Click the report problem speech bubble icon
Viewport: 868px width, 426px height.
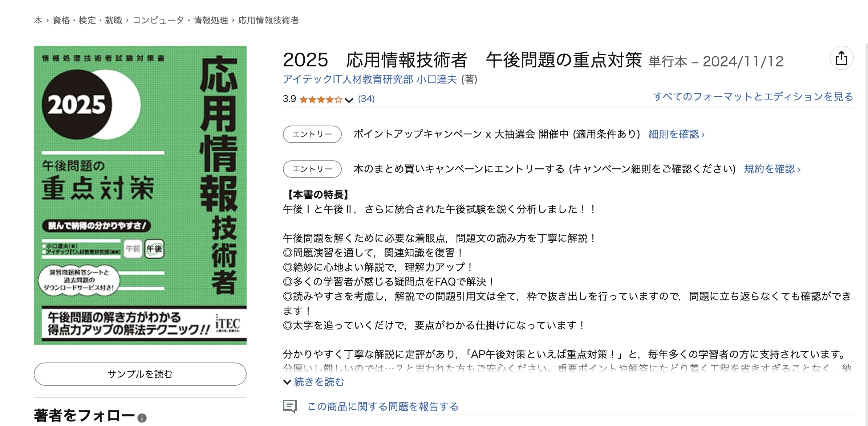coord(290,406)
